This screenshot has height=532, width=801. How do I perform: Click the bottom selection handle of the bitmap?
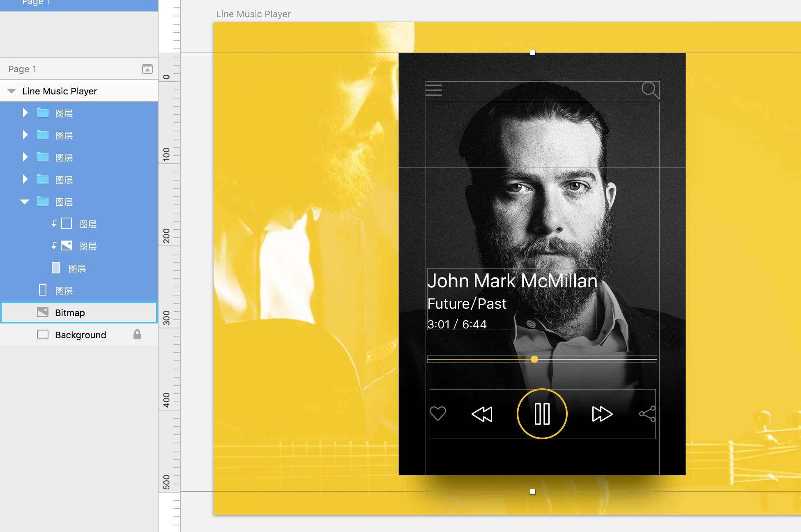(533, 492)
